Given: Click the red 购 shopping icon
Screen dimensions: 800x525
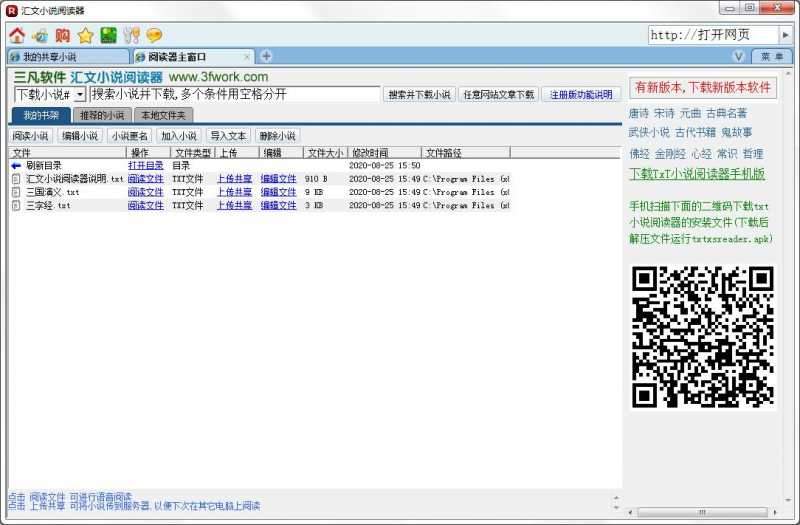Looking at the screenshot, I should (x=62, y=35).
